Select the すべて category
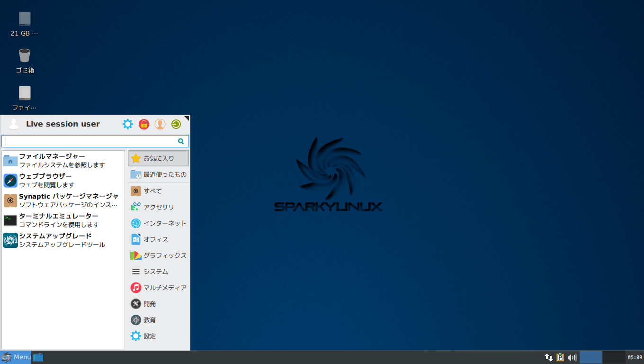644x364 pixels. pyautogui.click(x=158, y=191)
